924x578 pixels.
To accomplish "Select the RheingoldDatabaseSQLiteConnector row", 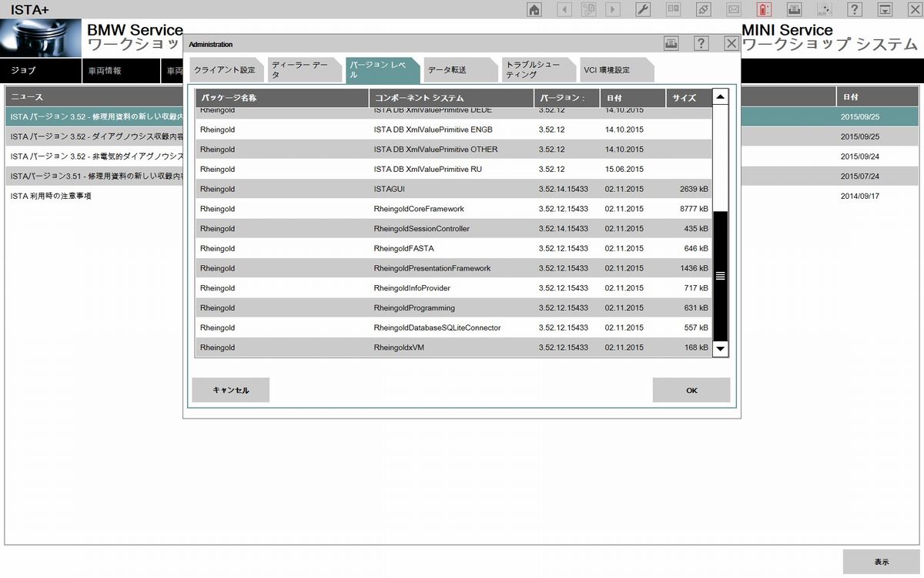I will (x=454, y=328).
